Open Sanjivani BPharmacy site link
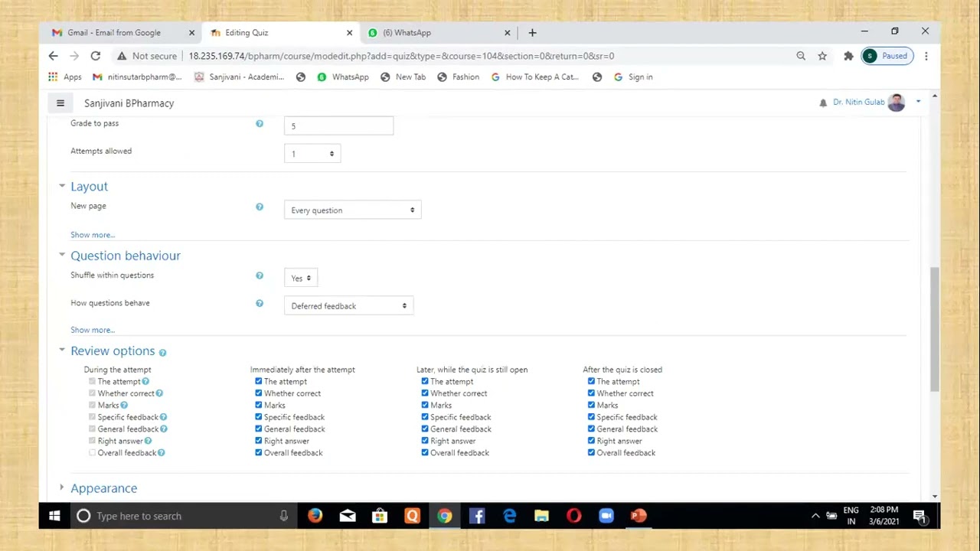980x551 pixels. point(129,103)
